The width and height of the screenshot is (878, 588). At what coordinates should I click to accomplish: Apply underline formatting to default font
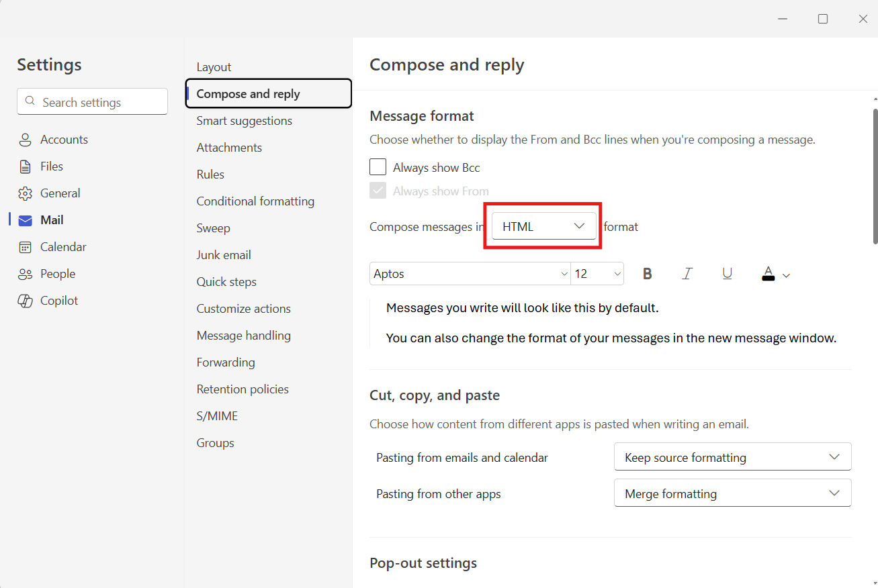point(727,274)
